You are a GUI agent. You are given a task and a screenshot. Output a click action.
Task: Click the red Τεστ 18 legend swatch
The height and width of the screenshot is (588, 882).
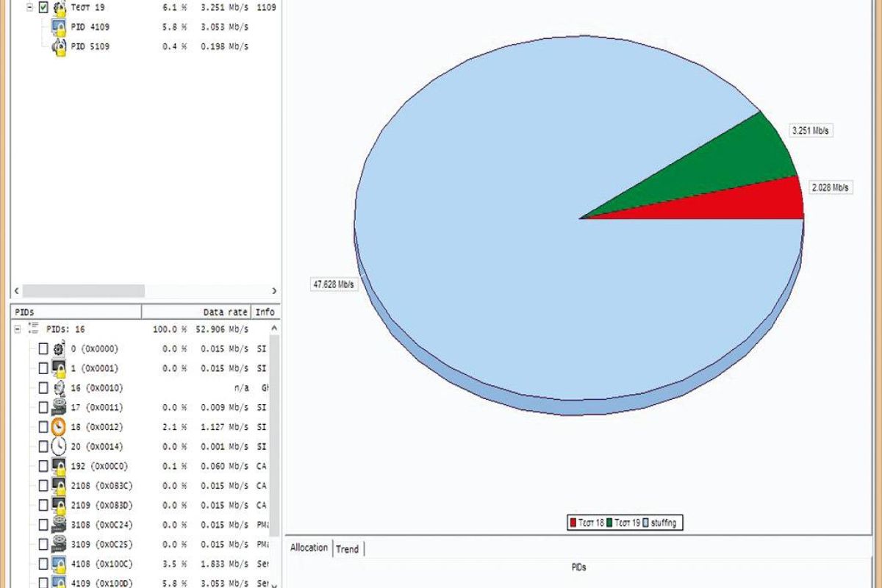(x=573, y=523)
